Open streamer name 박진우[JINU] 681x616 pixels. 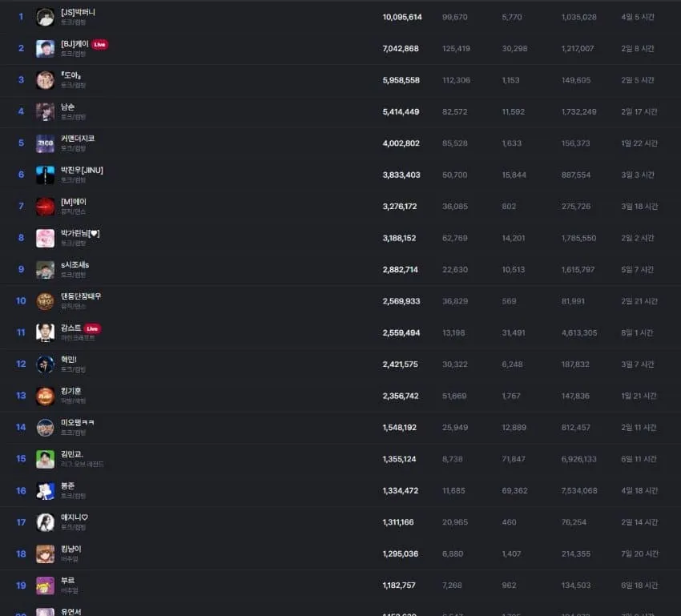[x=82, y=170]
